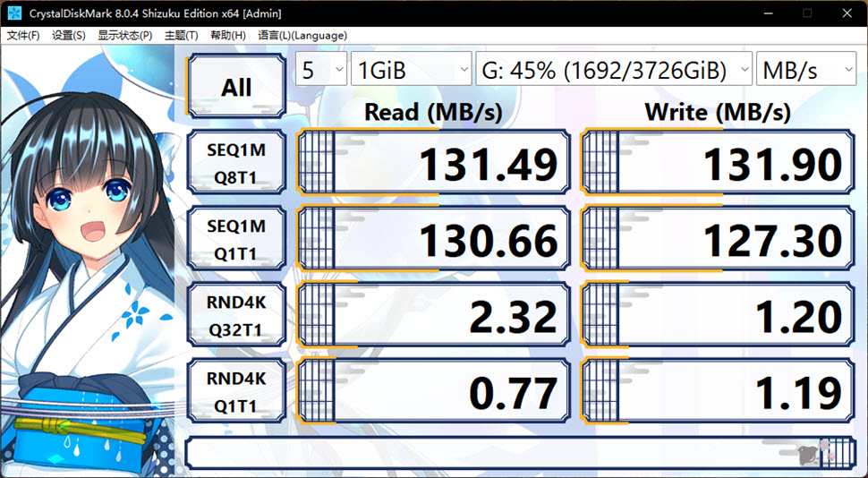Screen dimensions: 868x478
Task: Click the 131.90 SEQ1M Q8T1 write result
Action: [718, 163]
